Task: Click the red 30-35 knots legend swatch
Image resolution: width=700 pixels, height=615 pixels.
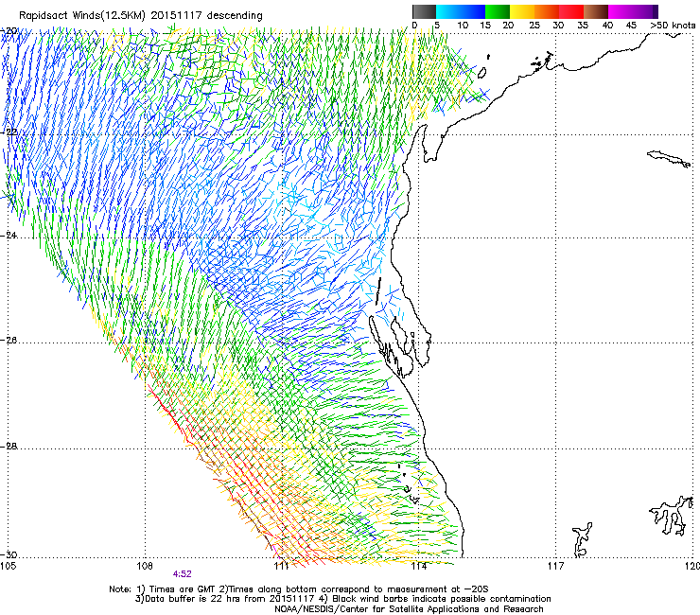Action: 571,11
